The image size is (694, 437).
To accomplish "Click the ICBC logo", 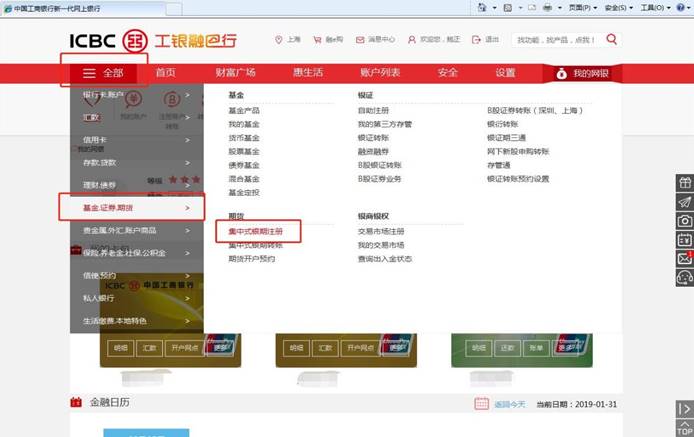I will click(x=108, y=41).
